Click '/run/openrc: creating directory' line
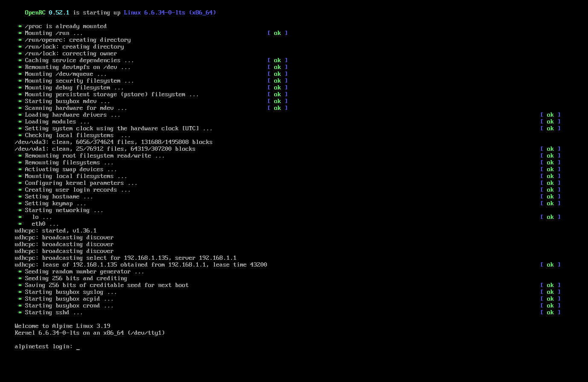 tap(74, 40)
